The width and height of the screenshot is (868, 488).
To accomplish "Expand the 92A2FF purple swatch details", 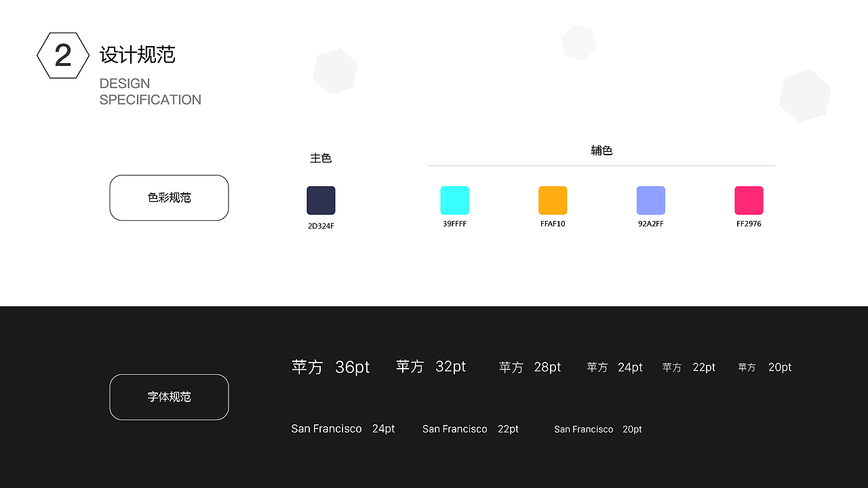I will [x=650, y=199].
